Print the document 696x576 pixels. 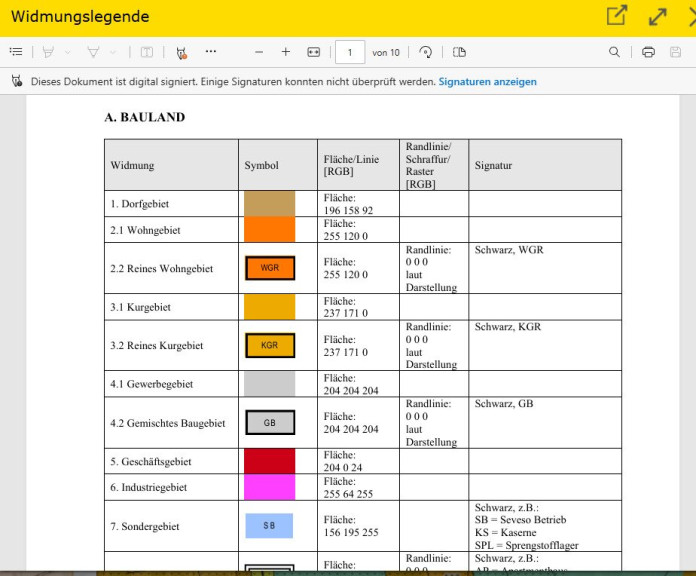(x=648, y=52)
